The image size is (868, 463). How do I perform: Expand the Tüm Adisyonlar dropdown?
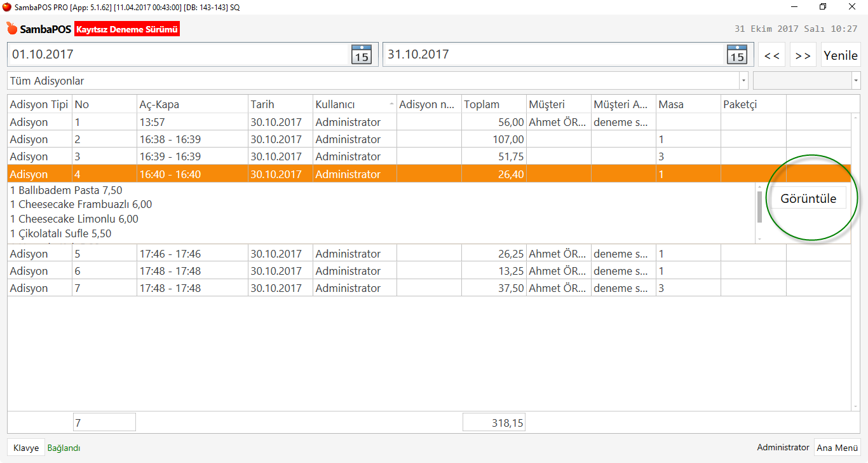coord(743,81)
